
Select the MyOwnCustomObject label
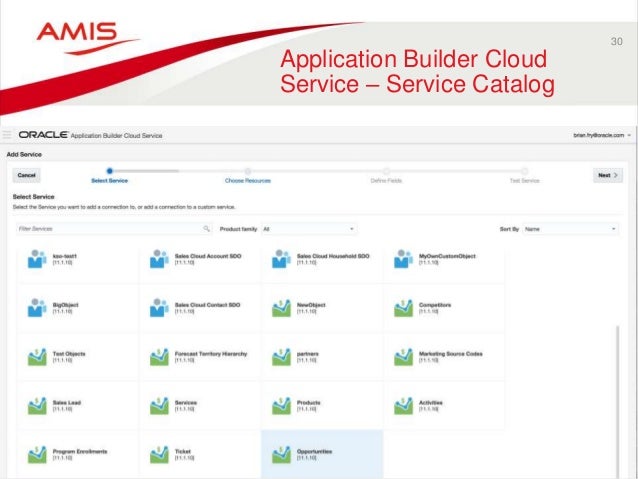click(x=447, y=256)
